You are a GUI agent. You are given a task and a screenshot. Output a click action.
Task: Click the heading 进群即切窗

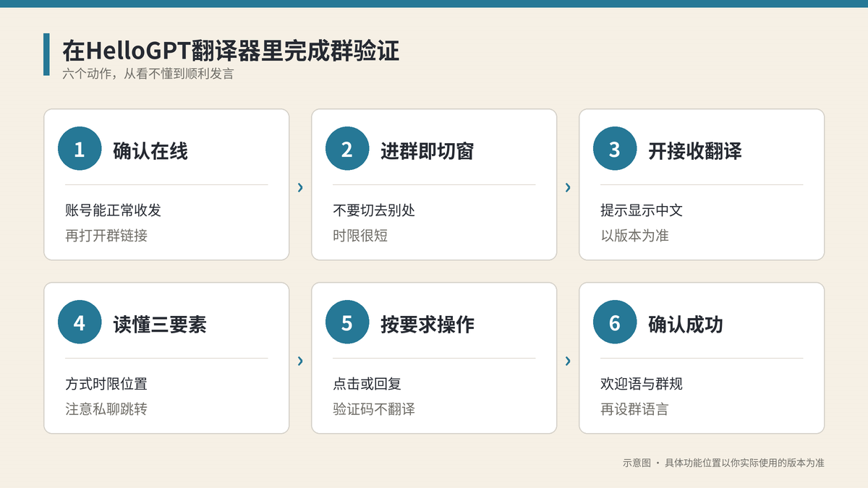427,151
